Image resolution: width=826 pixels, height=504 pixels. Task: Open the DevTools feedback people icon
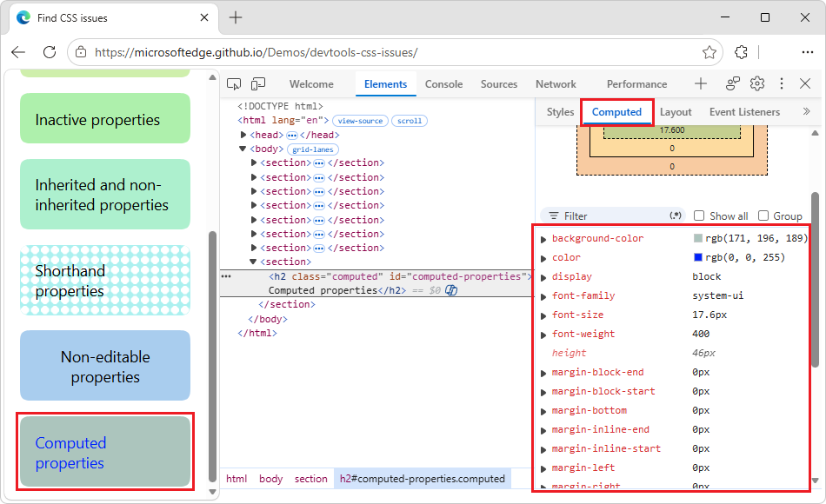pos(733,83)
